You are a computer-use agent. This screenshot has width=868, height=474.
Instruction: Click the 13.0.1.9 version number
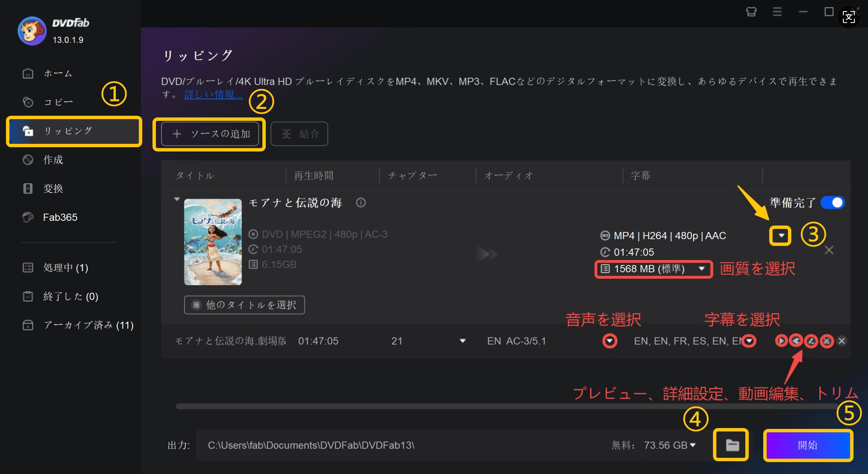click(68, 40)
